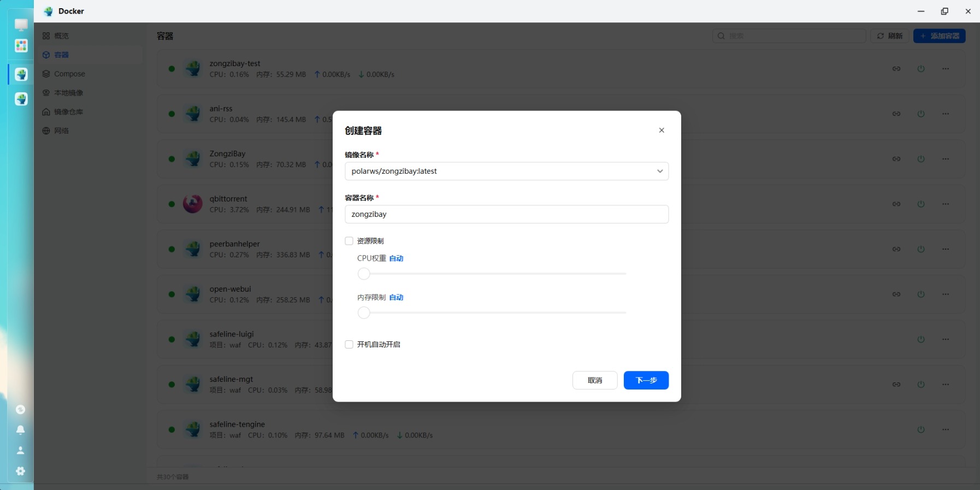980x490 pixels.
Task: Open more menu for ZongziBay
Action: [946, 159]
